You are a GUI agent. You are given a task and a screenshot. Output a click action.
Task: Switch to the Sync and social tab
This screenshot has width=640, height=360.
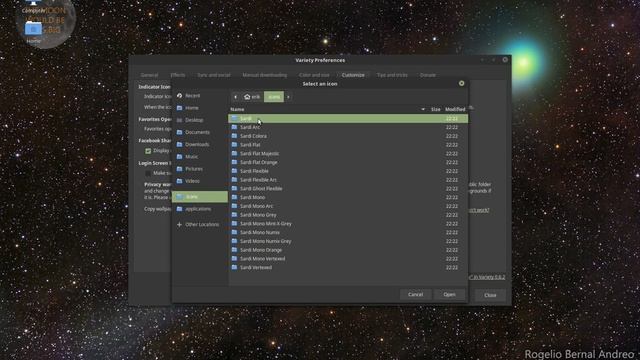coord(214,75)
